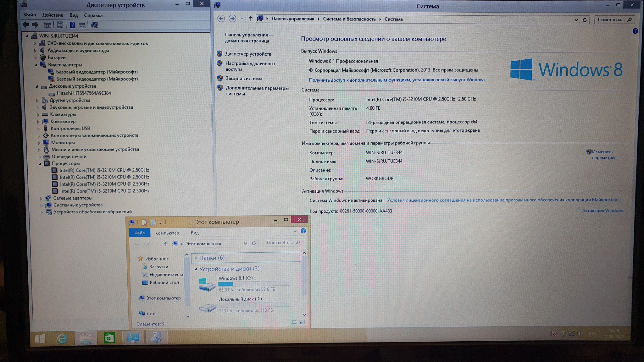Open the Действие menu

(53, 15)
